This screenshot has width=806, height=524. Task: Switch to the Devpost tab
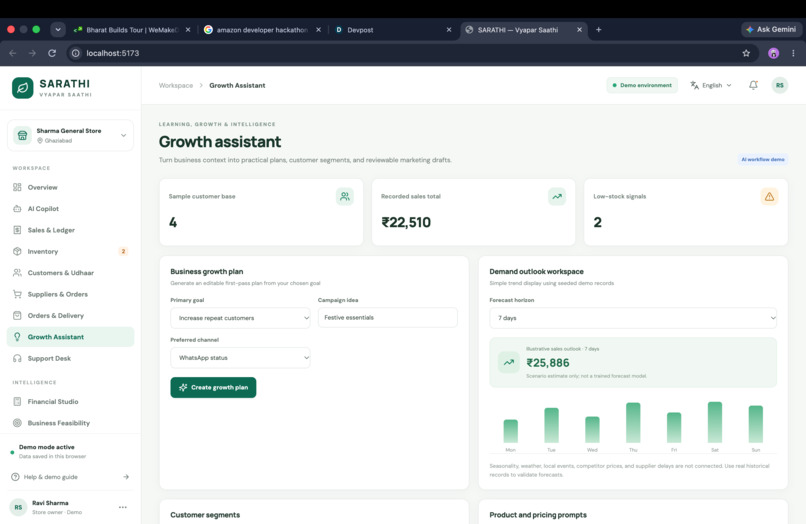click(x=392, y=30)
